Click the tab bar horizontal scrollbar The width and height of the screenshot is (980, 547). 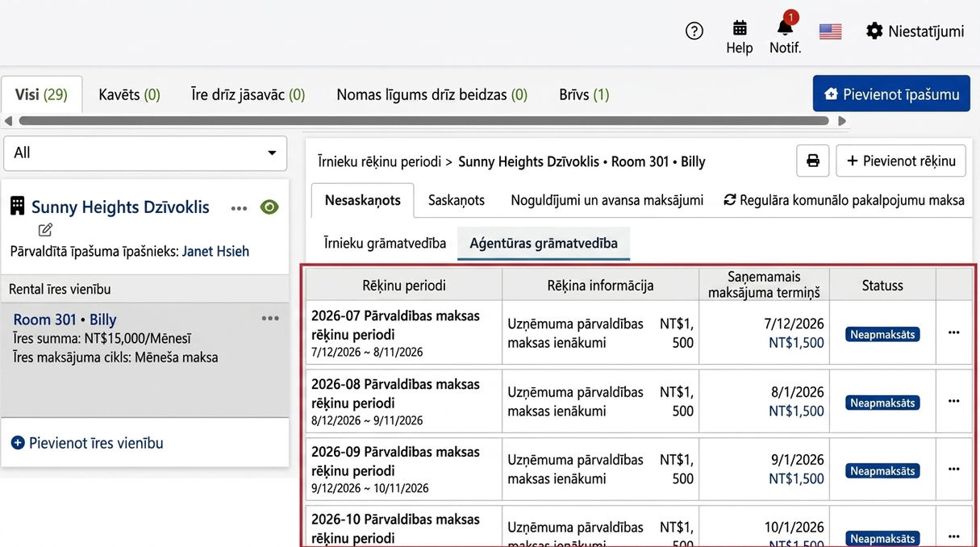[423, 121]
